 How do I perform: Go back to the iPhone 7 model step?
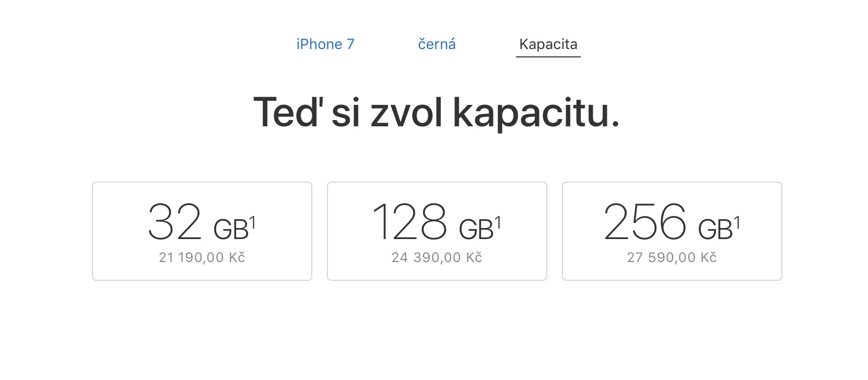pyautogui.click(x=325, y=44)
